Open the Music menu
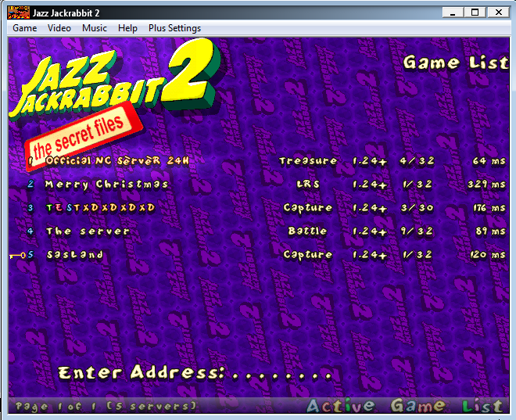Viewport: 516px width, 420px height. [x=95, y=28]
